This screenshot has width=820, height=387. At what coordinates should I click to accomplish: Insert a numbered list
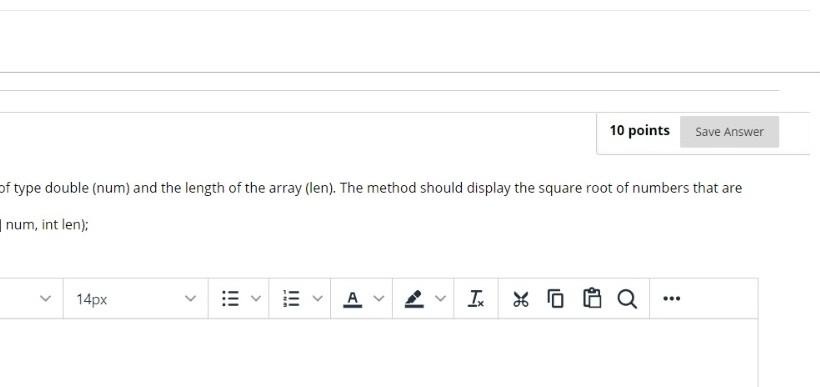291,299
